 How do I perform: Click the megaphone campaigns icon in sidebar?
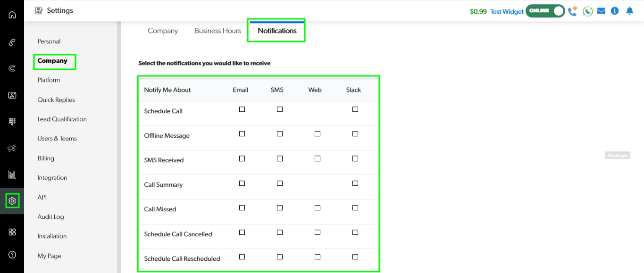pos(12,149)
